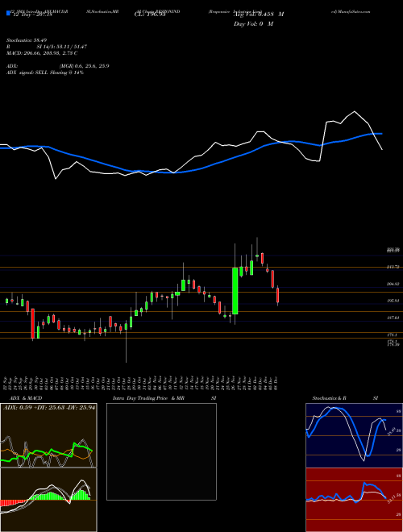The width and height of the screenshot is (403, 532).
Task: Click the 187.91 price level label
Action: 393,318
